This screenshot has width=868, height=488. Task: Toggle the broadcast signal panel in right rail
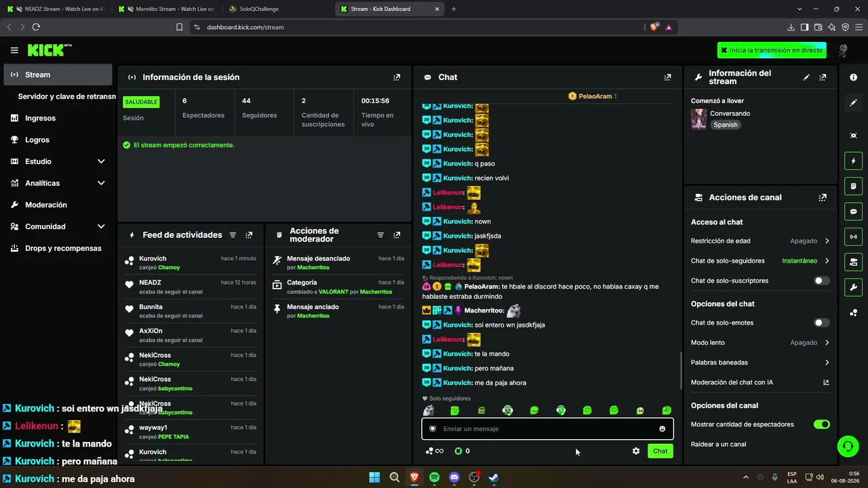(853, 237)
